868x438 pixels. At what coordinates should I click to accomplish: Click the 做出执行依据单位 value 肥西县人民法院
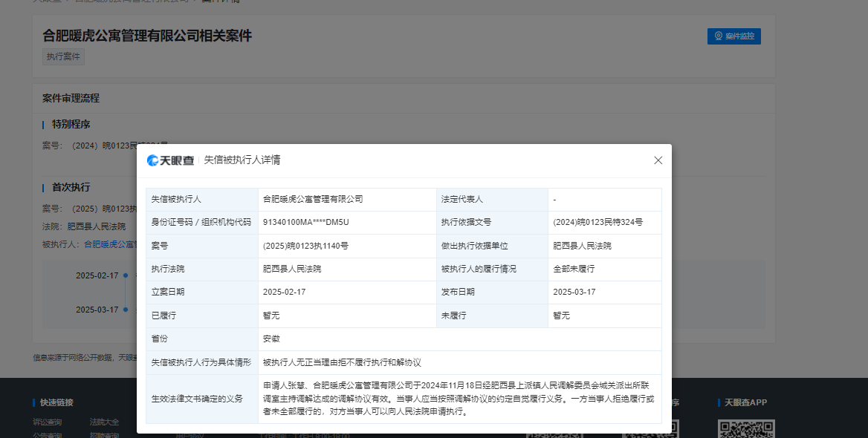click(583, 246)
